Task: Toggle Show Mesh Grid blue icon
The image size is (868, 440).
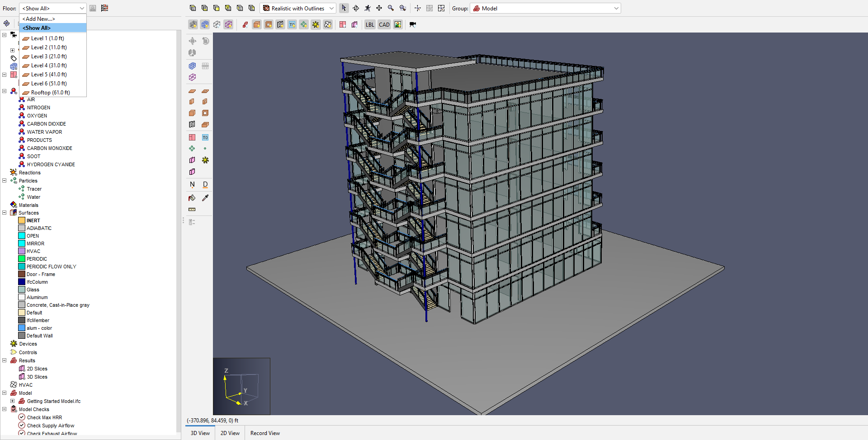Action: 205,24
